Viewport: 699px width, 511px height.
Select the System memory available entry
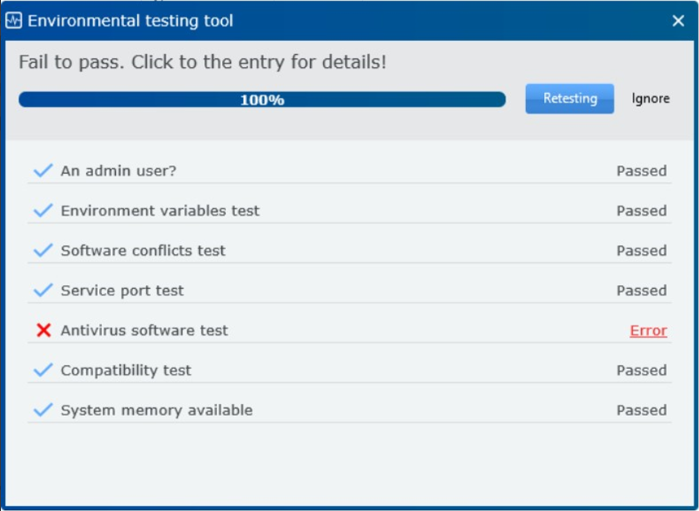click(350, 410)
